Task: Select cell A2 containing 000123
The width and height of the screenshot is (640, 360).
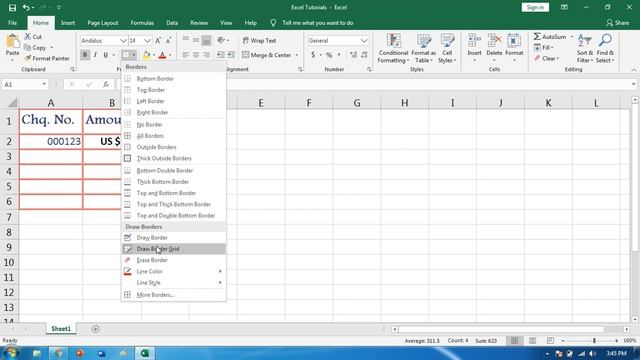Action: (x=51, y=142)
